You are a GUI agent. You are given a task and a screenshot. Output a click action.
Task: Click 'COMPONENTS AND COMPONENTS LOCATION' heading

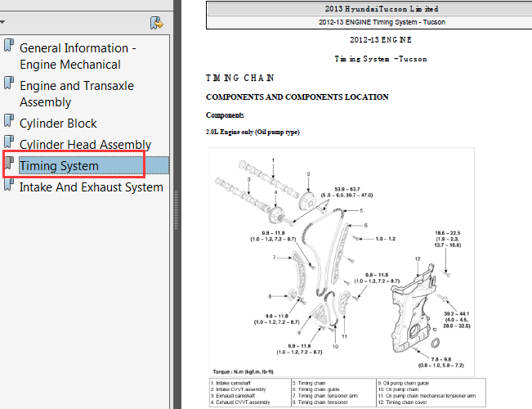297,97
